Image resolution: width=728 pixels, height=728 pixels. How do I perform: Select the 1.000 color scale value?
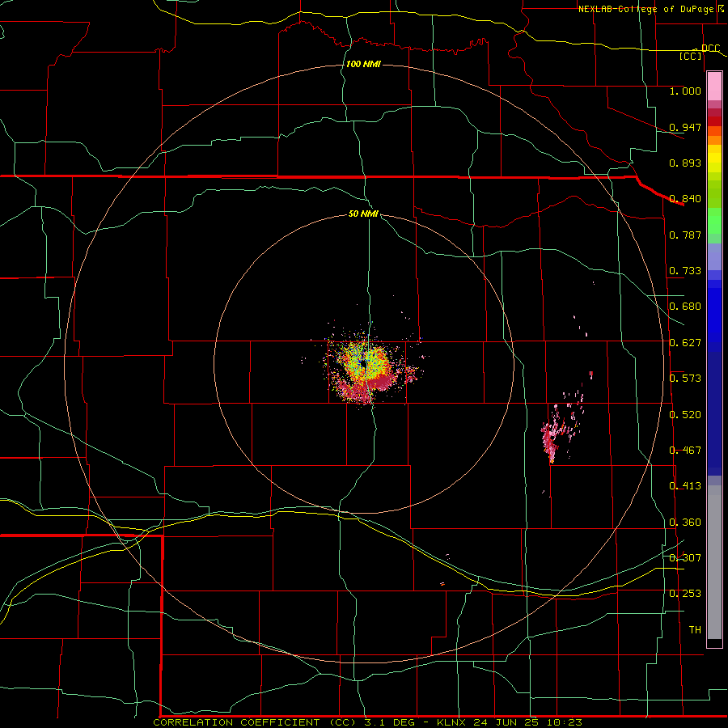tap(685, 91)
